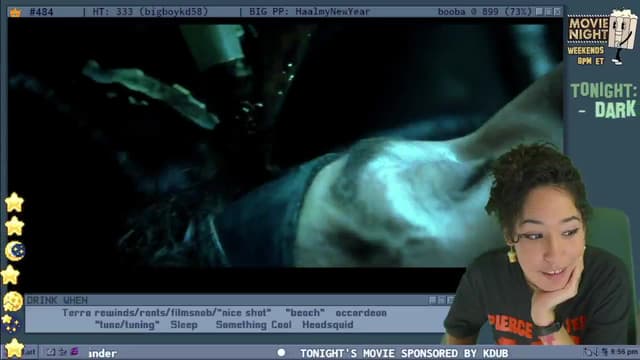Click the 'TONIGHT: - DARK' heading
The width and height of the screenshot is (640, 360).
603,100
